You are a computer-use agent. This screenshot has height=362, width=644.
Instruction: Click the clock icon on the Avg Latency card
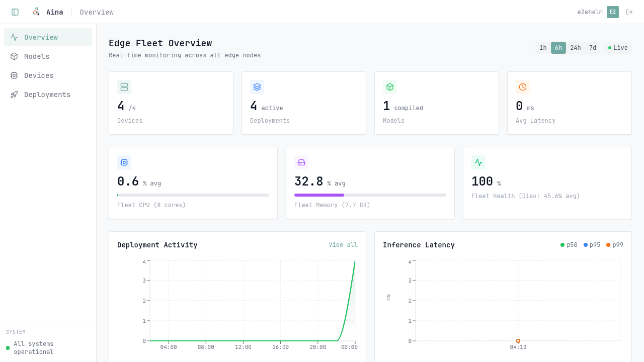point(523,87)
